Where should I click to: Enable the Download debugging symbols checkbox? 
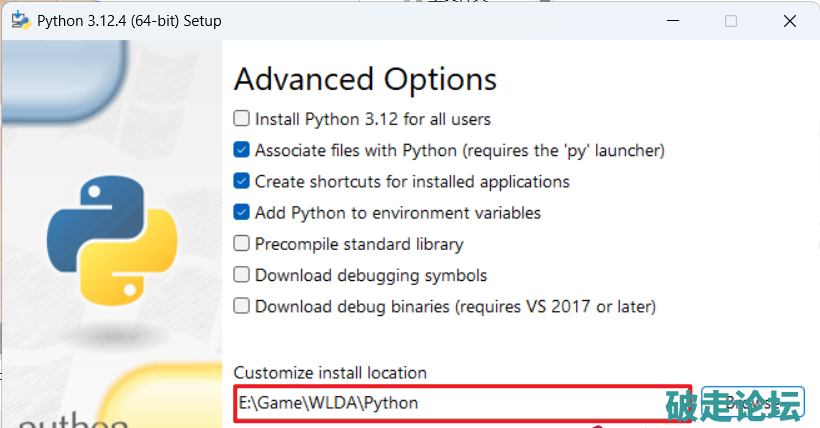click(x=241, y=275)
